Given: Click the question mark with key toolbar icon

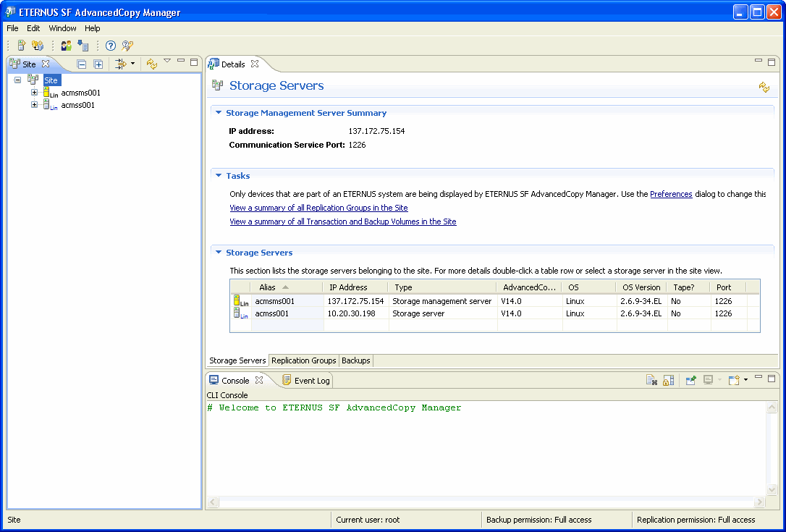Looking at the screenshot, I should [127, 46].
